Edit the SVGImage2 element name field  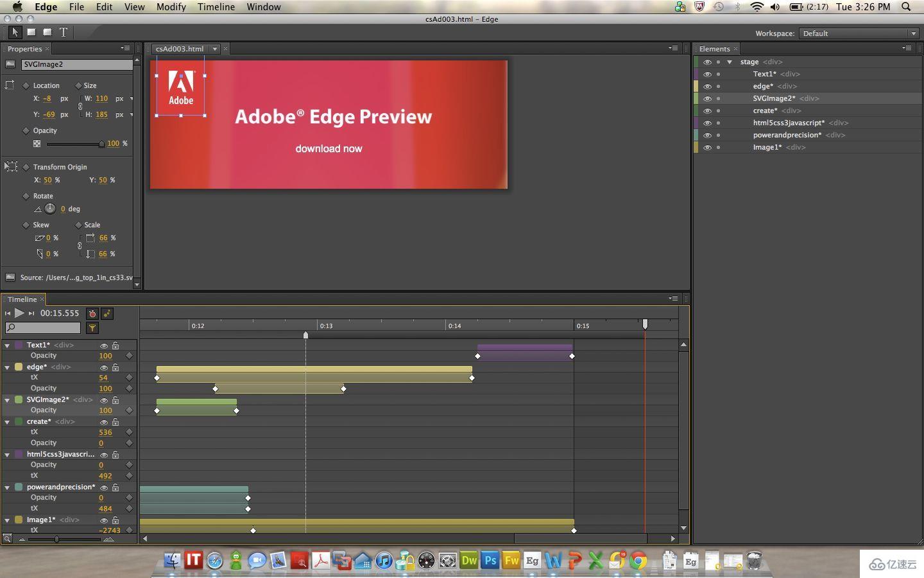(x=76, y=64)
